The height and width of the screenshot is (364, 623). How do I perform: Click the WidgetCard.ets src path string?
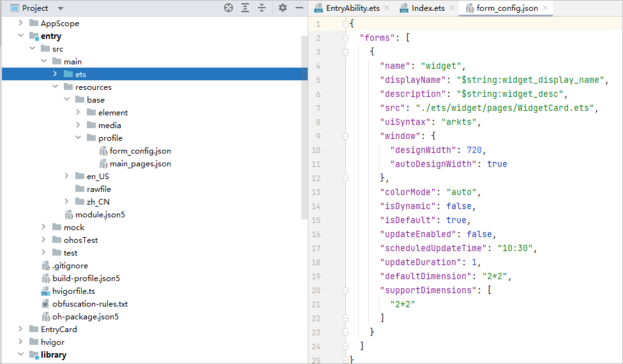tap(505, 108)
